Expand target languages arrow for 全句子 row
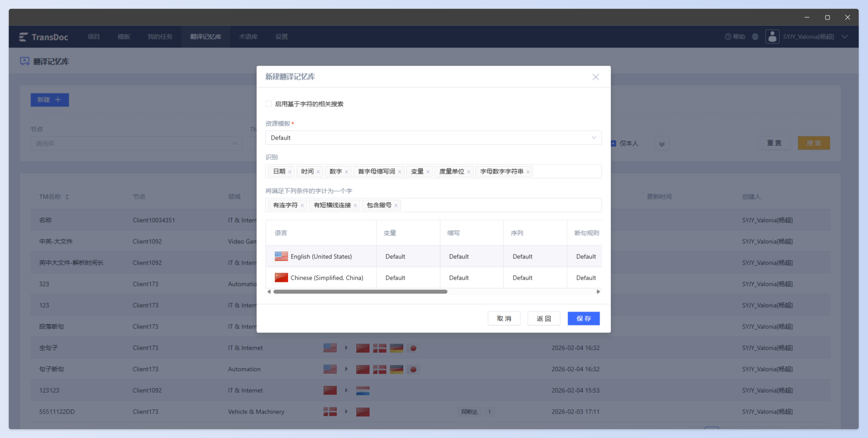Screen dimensions: 868x438 [346, 348]
